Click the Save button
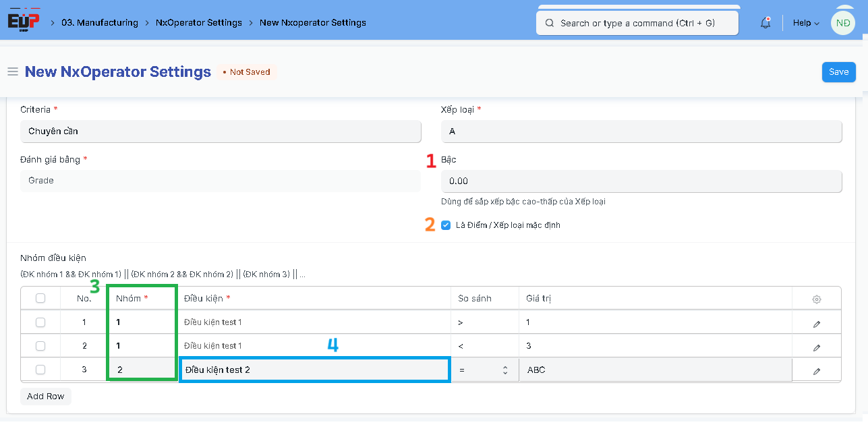 [838, 71]
